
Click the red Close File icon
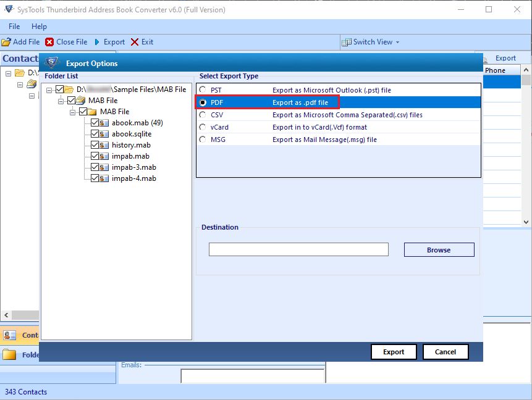pos(49,42)
